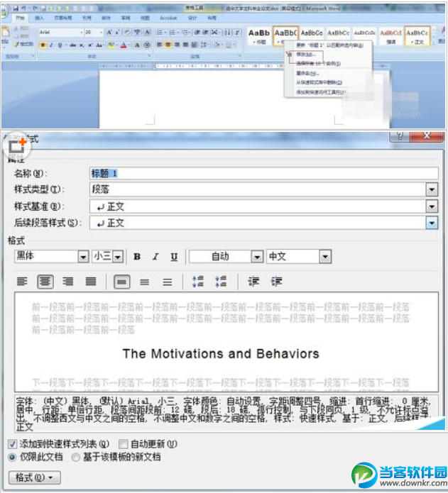The image size is (448, 493).
Task: Check the 添加到快速样式列表 checkbox
Action: tap(12, 444)
